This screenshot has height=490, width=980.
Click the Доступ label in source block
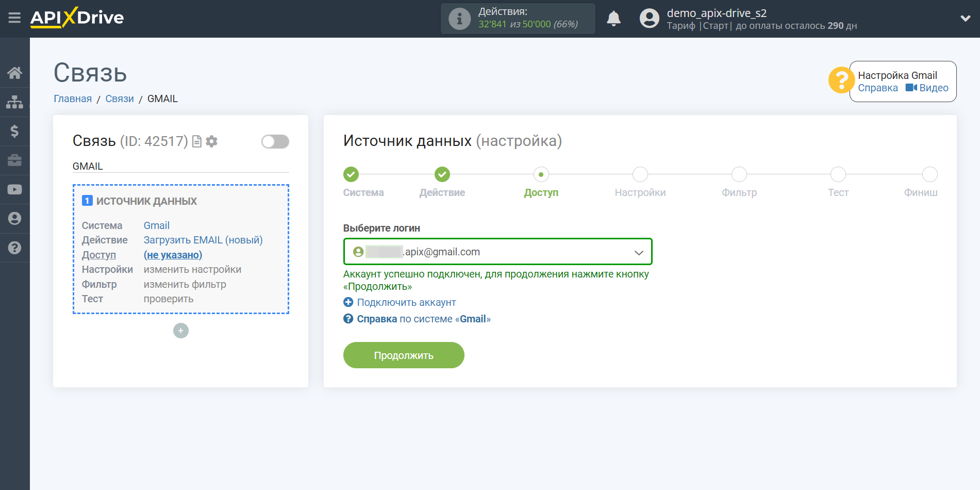pyautogui.click(x=99, y=255)
